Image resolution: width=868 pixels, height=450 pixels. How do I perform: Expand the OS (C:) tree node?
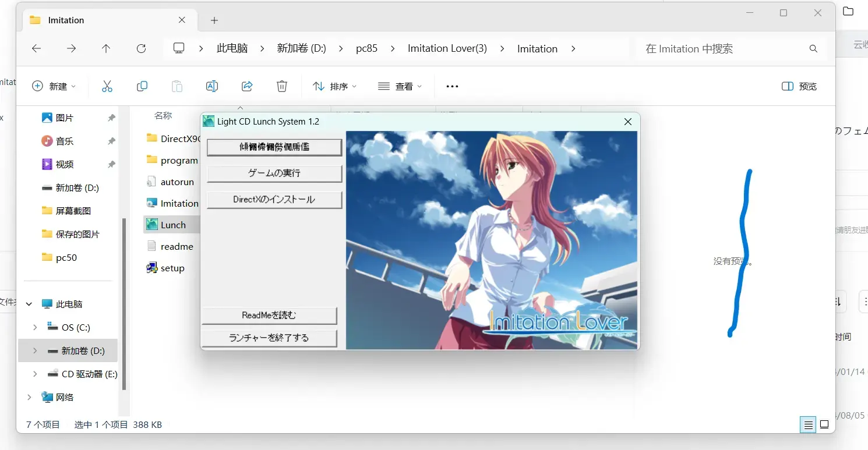(x=35, y=327)
